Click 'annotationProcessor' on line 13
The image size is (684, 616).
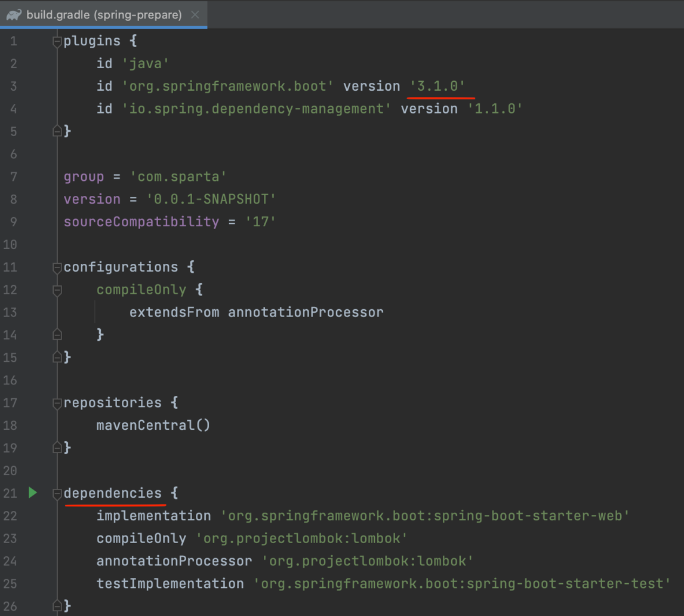(x=306, y=312)
